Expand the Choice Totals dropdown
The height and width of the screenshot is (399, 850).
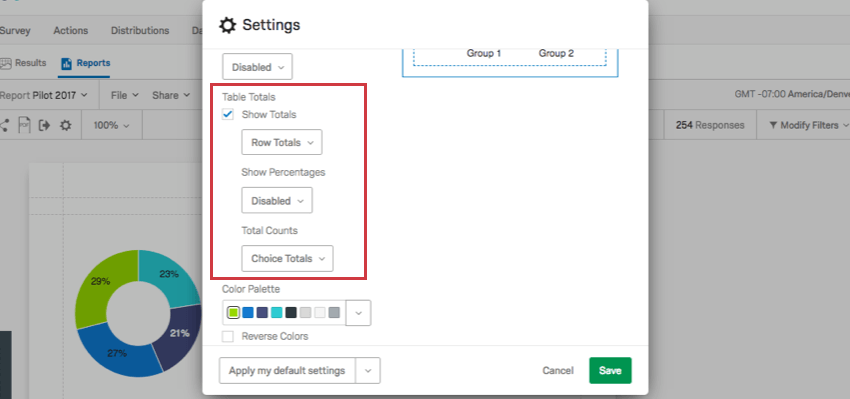[x=287, y=259]
